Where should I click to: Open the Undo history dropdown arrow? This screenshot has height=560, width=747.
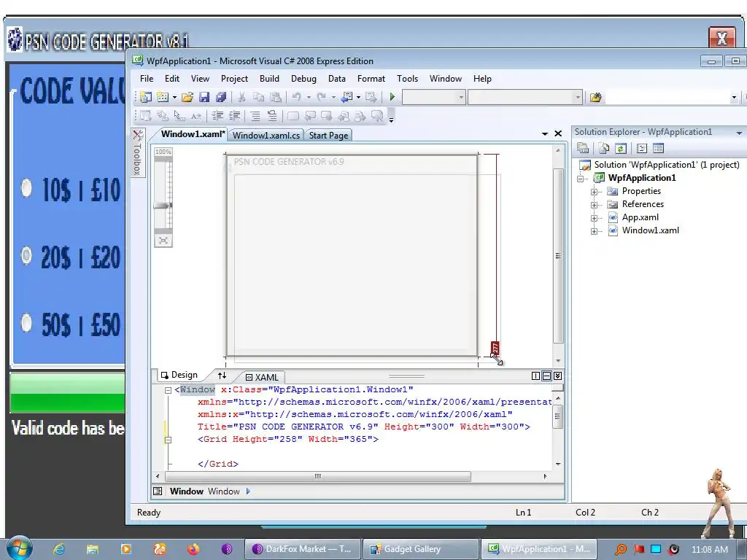click(x=309, y=98)
